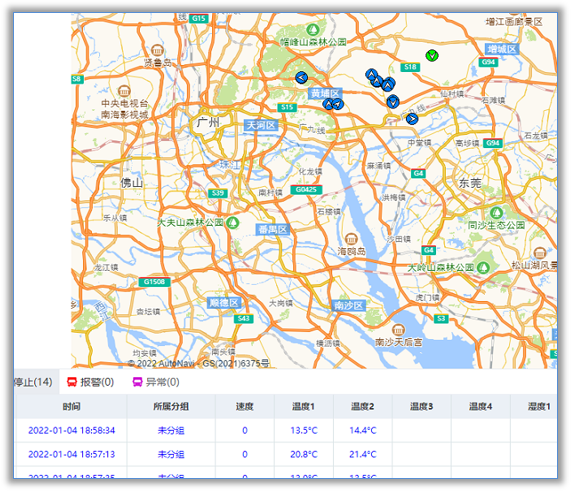Click landmark icon above 中央电视台南海影视城

pos(124,90)
